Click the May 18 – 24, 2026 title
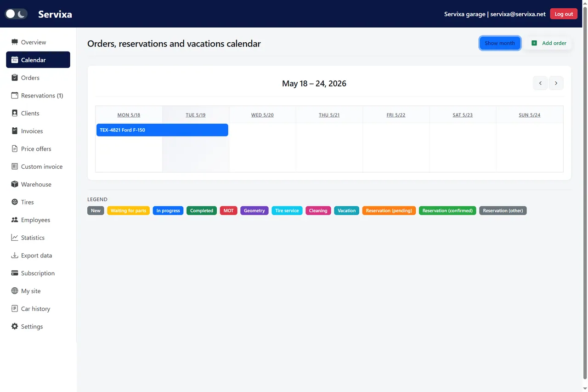 [x=314, y=84]
